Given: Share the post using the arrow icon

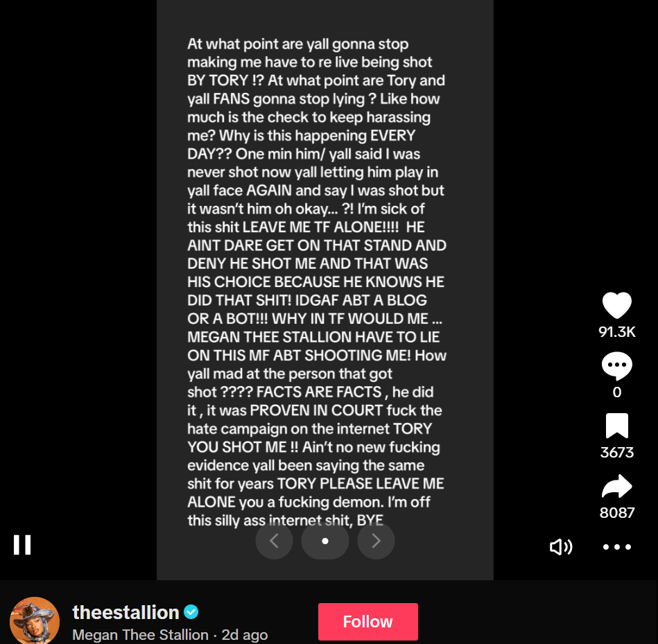Looking at the screenshot, I should click(x=616, y=486).
